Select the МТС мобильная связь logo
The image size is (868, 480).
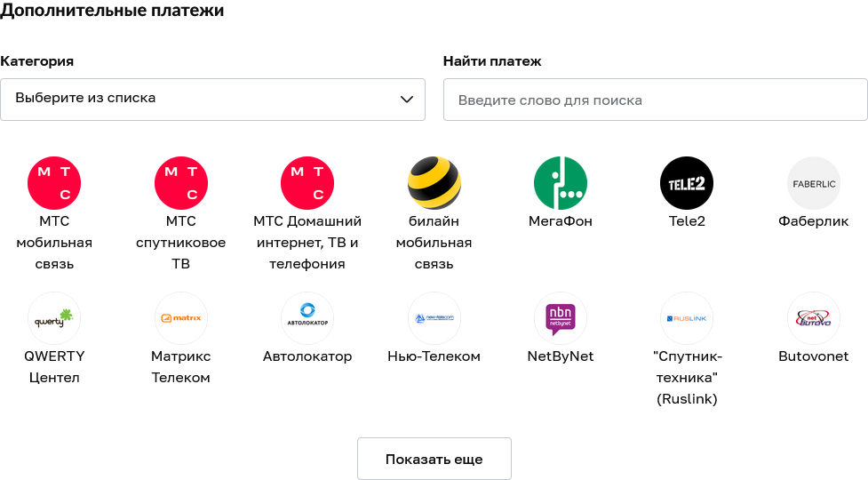point(54,183)
